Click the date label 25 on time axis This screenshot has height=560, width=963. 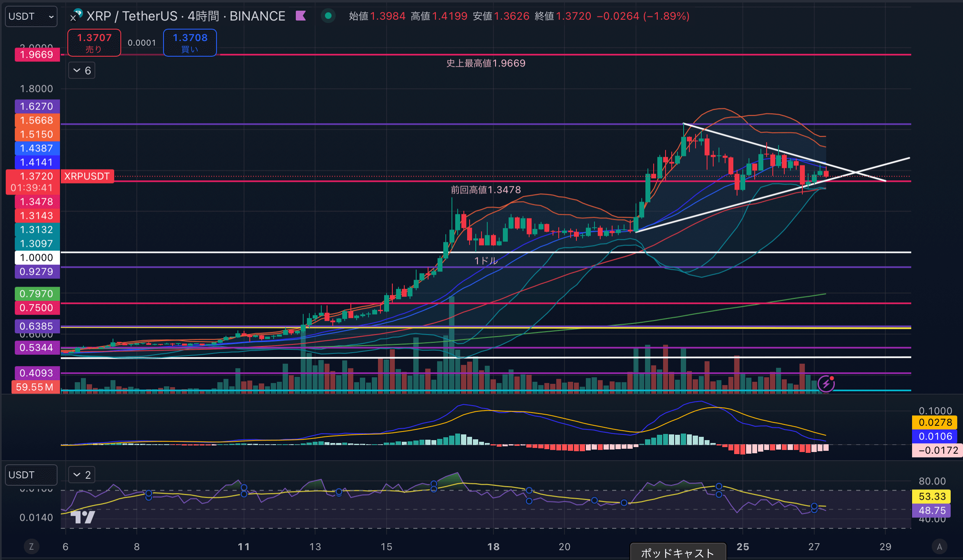point(743,546)
